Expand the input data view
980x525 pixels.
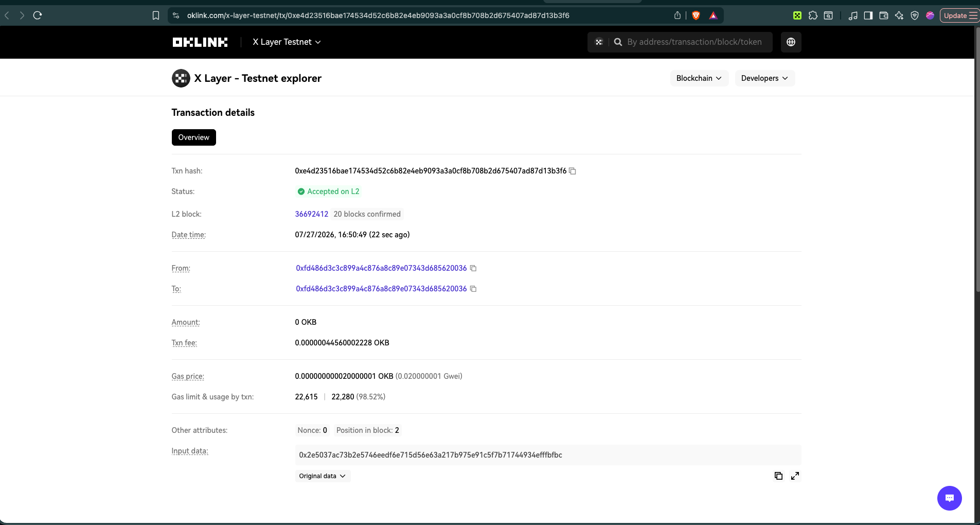pos(795,476)
